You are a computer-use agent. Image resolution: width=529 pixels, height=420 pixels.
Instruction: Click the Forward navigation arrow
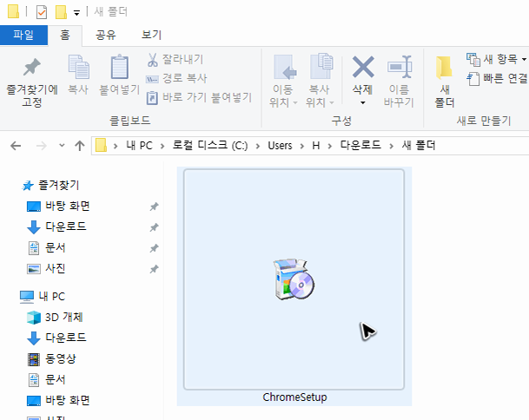coord(42,146)
